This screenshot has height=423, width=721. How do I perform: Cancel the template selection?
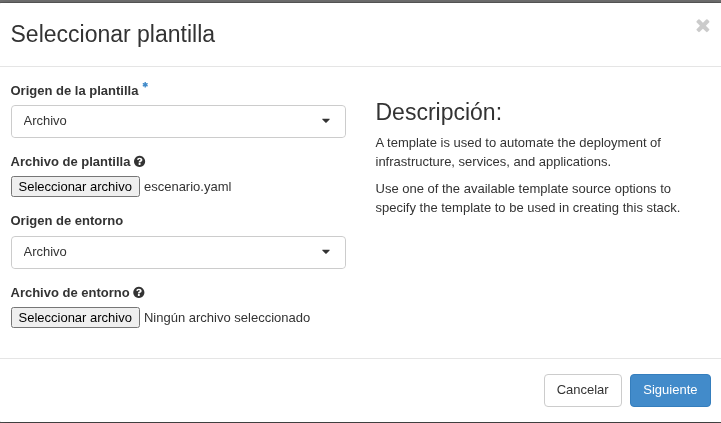pyautogui.click(x=583, y=390)
